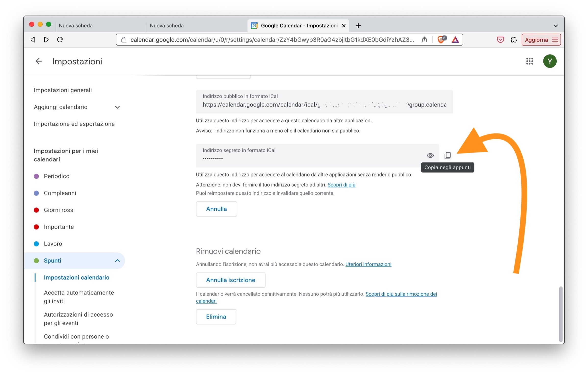Go back from Impostazioni with the arrow
588x375 pixels.
coord(39,61)
